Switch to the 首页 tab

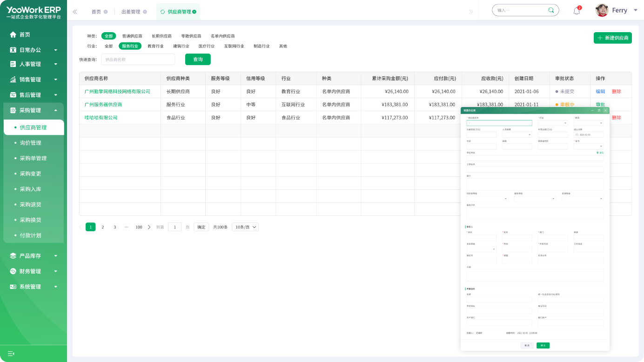(x=96, y=12)
